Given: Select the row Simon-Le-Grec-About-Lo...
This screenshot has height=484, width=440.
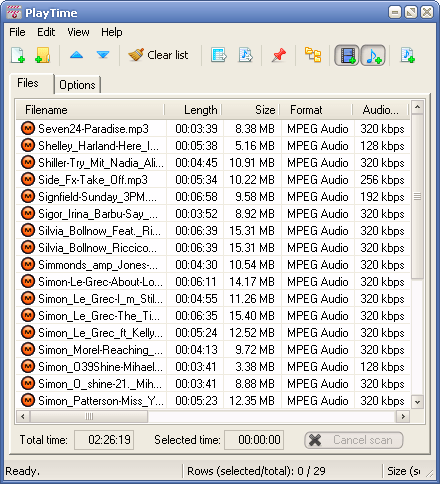Looking at the screenshot, I should click(213, 282).
